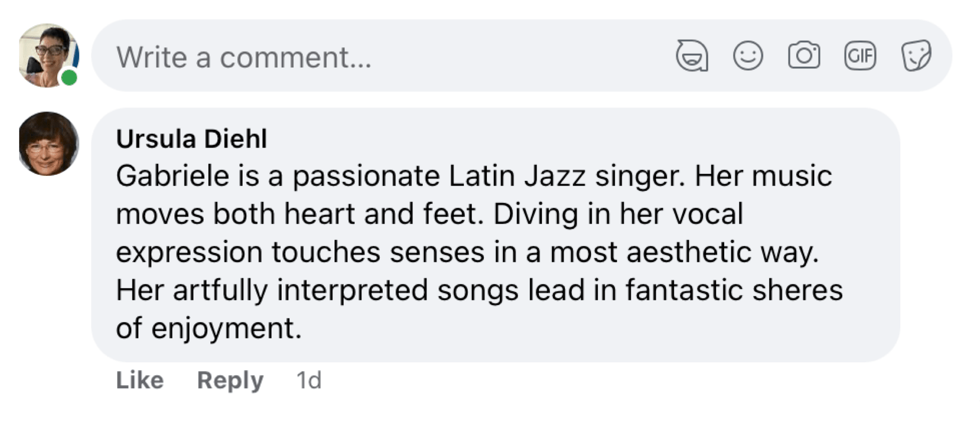Open the Ursula Diehl name link

(x=191, y=139)
